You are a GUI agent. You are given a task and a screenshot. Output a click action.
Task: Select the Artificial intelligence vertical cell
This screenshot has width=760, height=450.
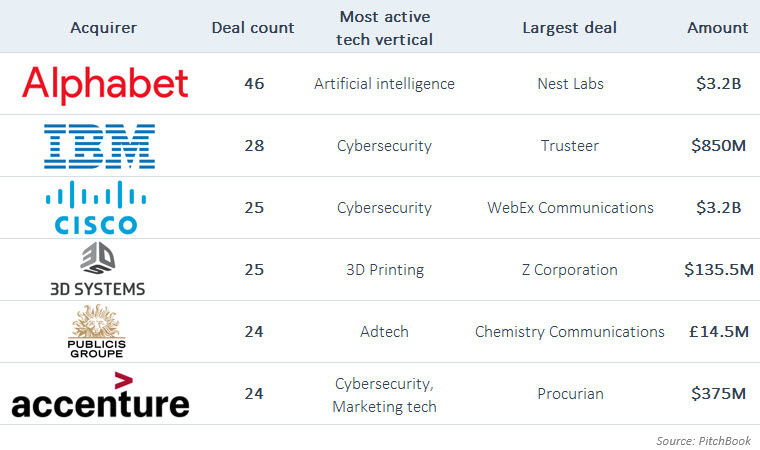(385, 84)
